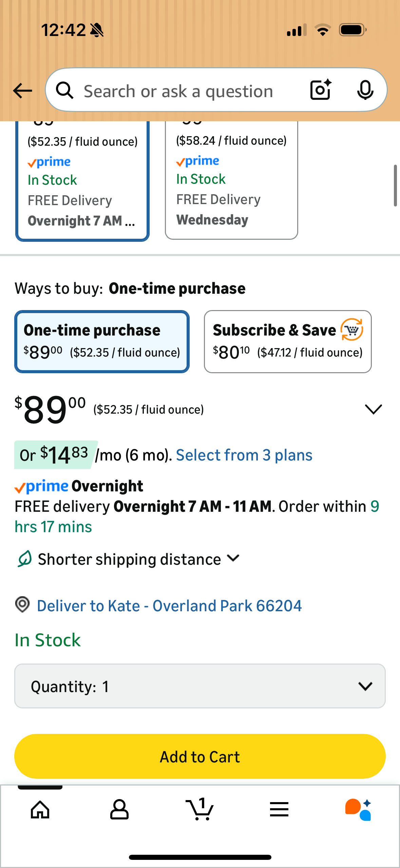
Task: Open the hamburger menu icon
Action: tap(279, 810)
